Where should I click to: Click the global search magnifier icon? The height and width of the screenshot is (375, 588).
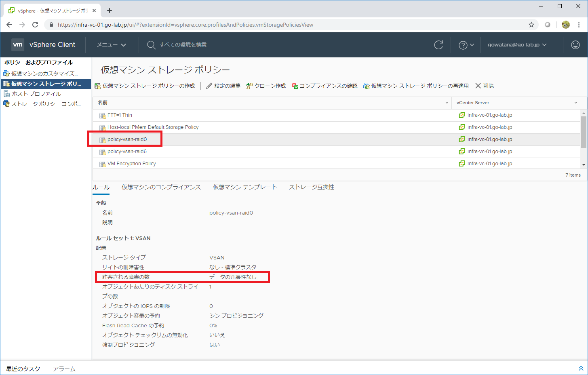coord(151,45)
